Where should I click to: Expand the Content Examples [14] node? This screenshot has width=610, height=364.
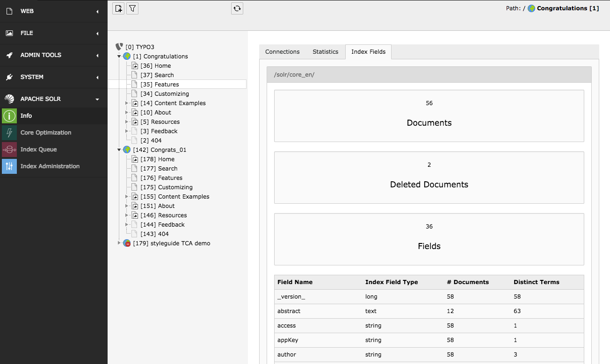pyautogui.click(x=127, y=103)
